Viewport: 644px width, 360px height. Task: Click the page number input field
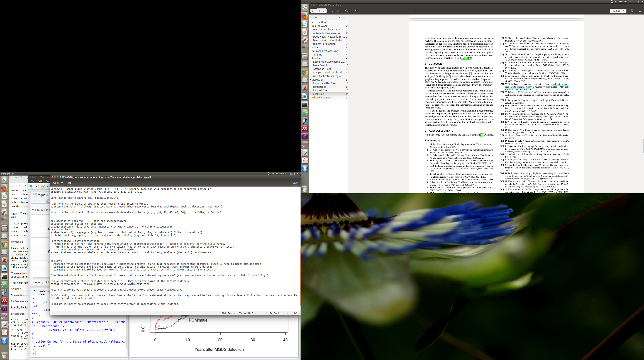pyautogui.click(x=313, y=11)
